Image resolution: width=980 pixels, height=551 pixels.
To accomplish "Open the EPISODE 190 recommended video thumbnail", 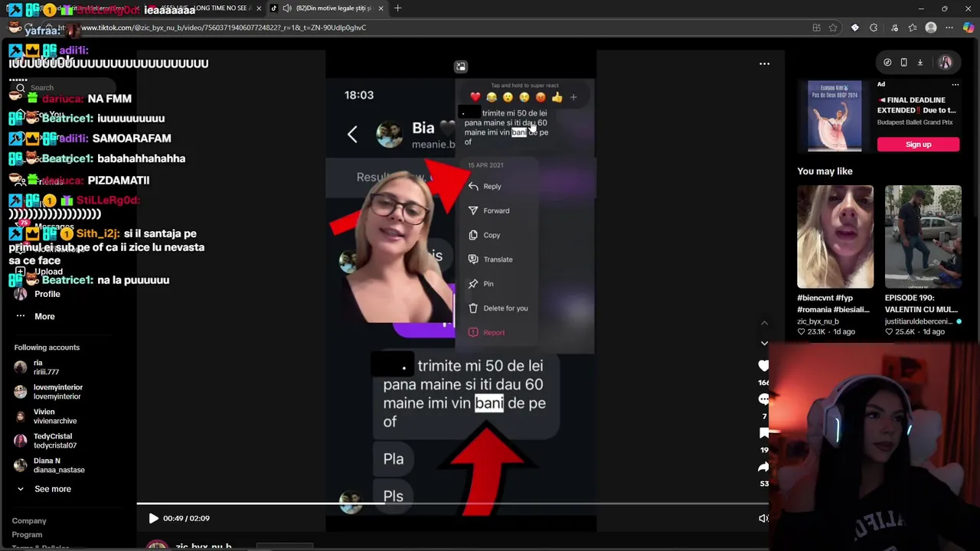I will click(923, 236).
